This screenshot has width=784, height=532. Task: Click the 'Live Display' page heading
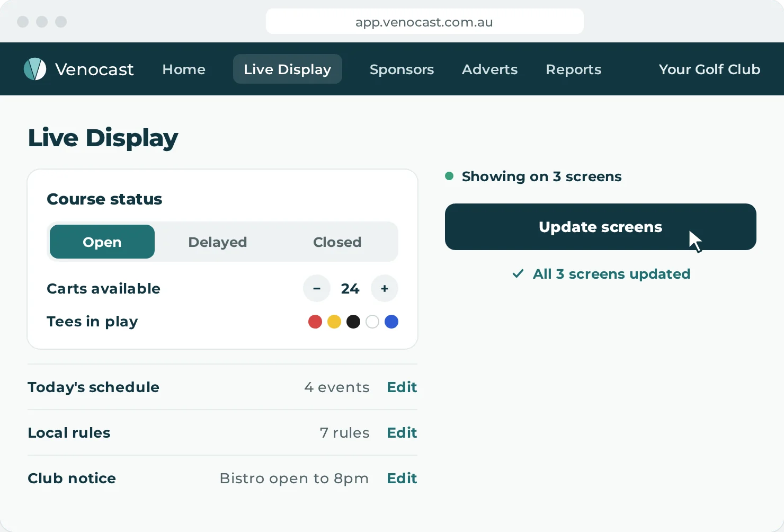pyautogui.click(x=103, y=138)
